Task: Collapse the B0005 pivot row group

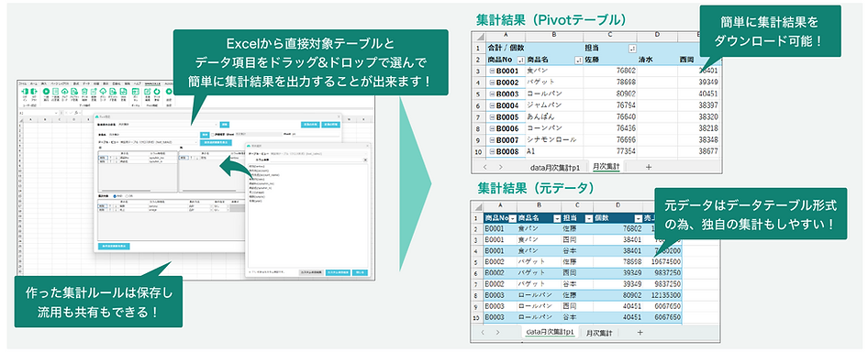Action: coord(492,116)
